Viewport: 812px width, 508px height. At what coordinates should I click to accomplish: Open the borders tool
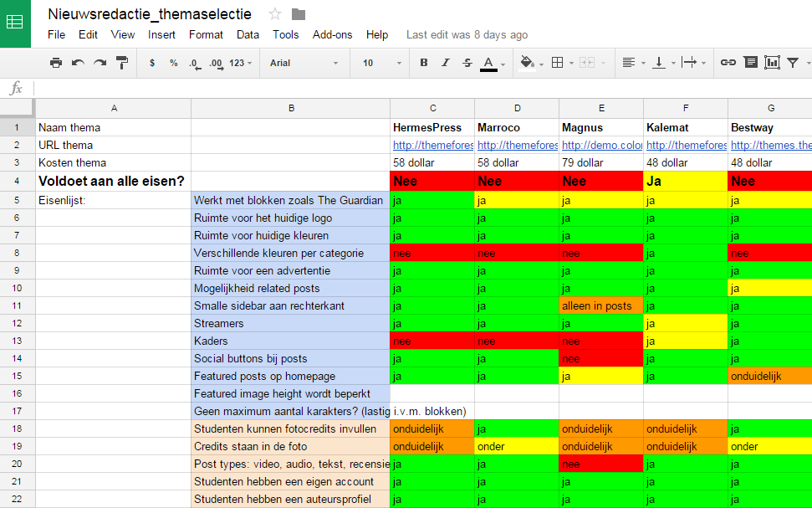pyautogui.click(x=557, y=63)
